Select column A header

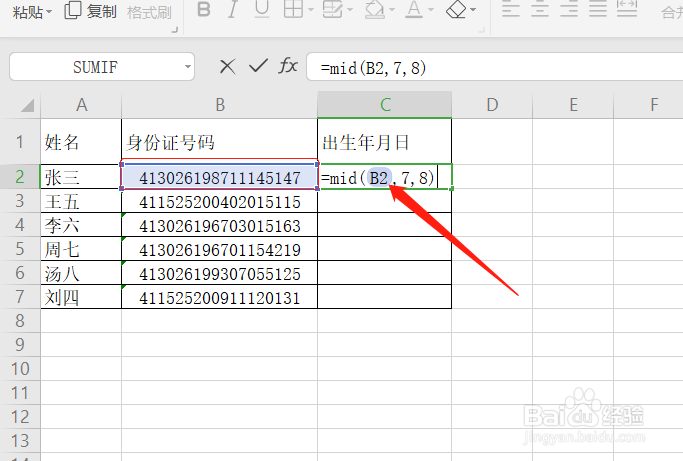click(x=81, y=105)
